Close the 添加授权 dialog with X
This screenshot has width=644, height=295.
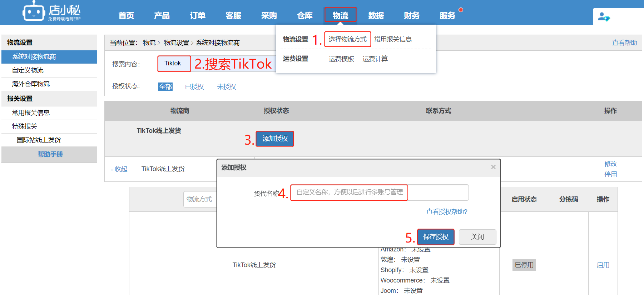tap(493, 167)
